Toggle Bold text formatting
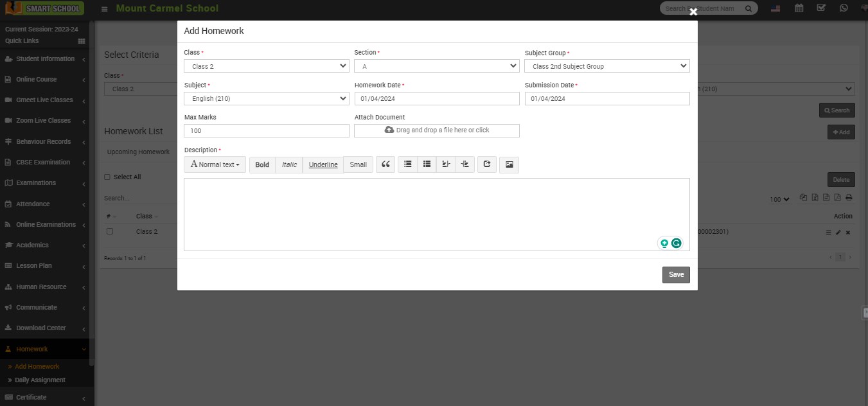Screen dimensions: 868x406 (x=262, y=164)
